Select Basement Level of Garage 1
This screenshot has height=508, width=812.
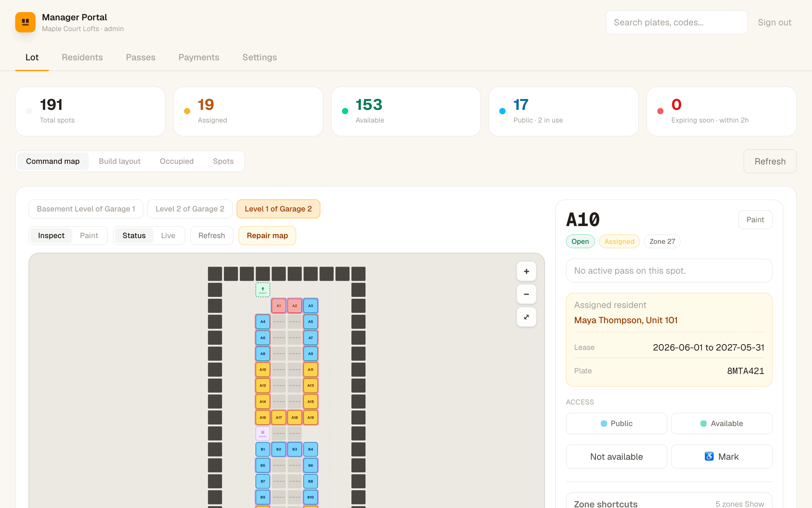coord(86,209)
